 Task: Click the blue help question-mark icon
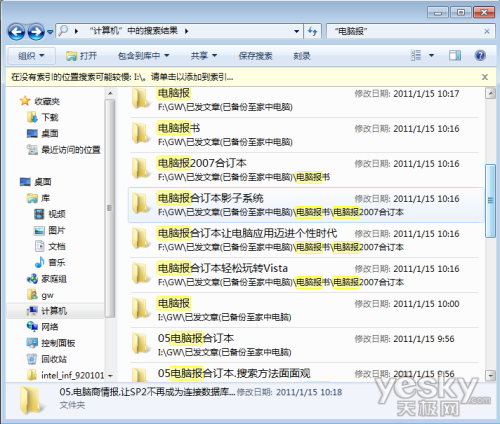click(x=480, y=55)
